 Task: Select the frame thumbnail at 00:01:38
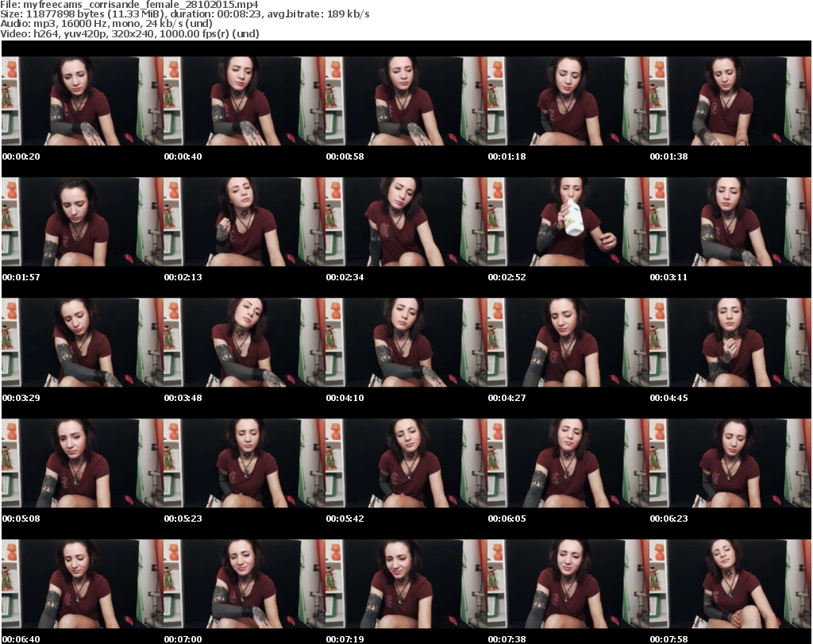[730, 101]
